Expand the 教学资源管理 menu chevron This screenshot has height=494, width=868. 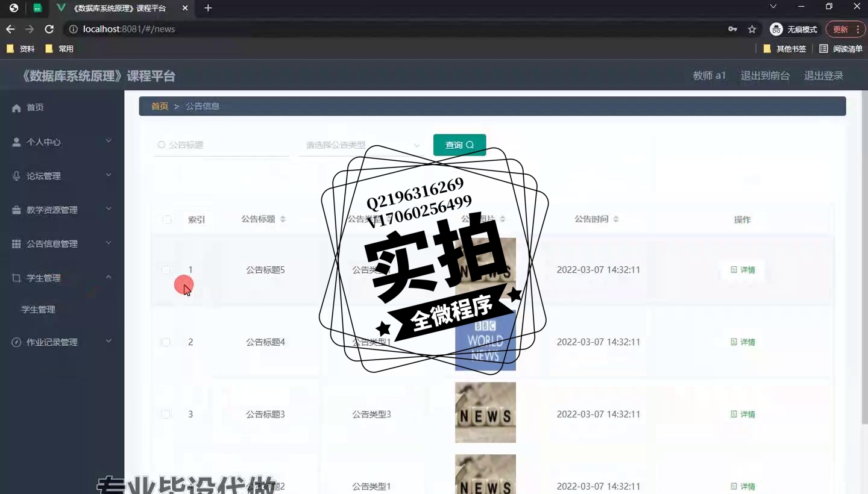tap(108, 209)
